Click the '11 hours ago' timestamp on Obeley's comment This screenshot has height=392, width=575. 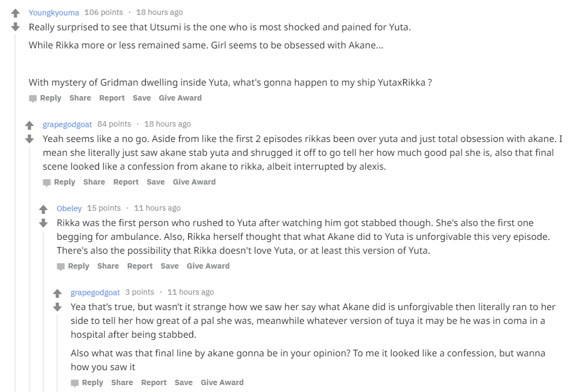157,208
